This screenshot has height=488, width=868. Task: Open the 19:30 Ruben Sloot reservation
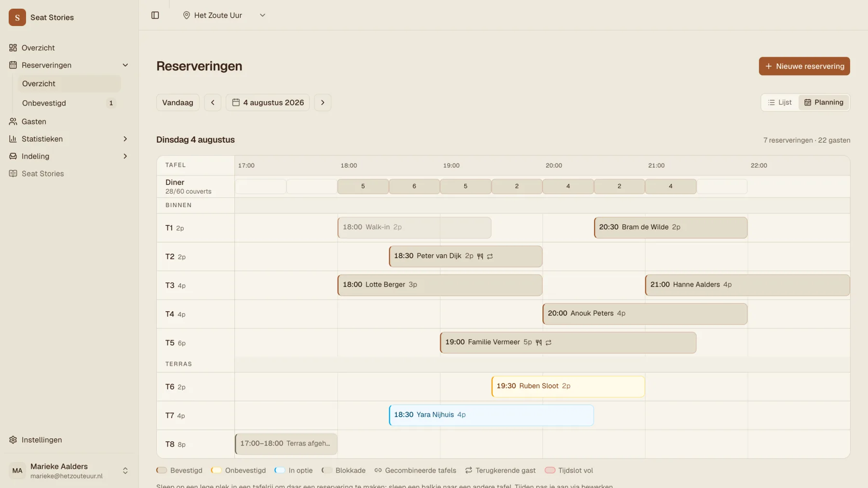(568, 386)
